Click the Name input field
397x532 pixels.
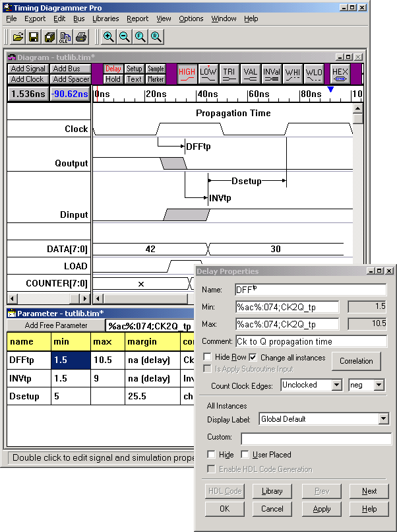311,290
